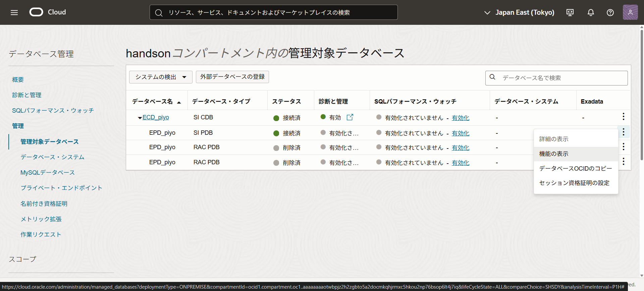Image resolution: width=644 pixels, height=291 pixels.
Task: Open データベース・システム in sidebar
Action: point(52,157)
